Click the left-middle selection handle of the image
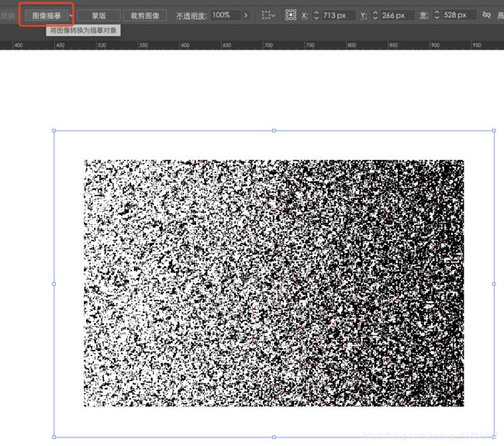The image size is (504, 446). click(54, 284)
